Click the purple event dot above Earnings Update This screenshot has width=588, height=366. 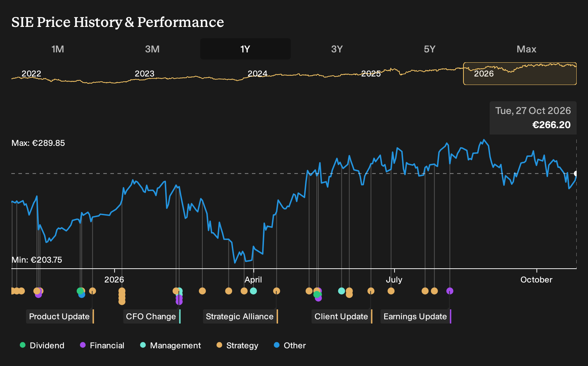point(450,291)
